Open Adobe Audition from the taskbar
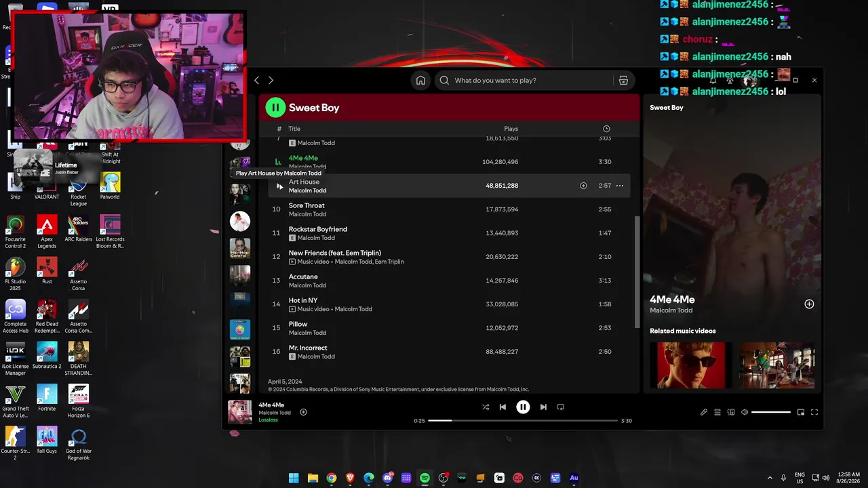Viewport: 868px width, 488px height. pos(574,478)
